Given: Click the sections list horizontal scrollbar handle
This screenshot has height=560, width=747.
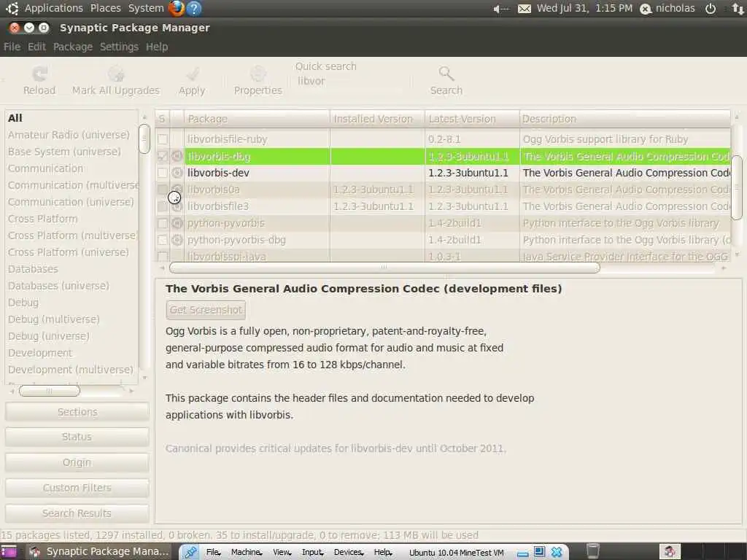Looking at the screenshot, I should (x=49, y=391).
